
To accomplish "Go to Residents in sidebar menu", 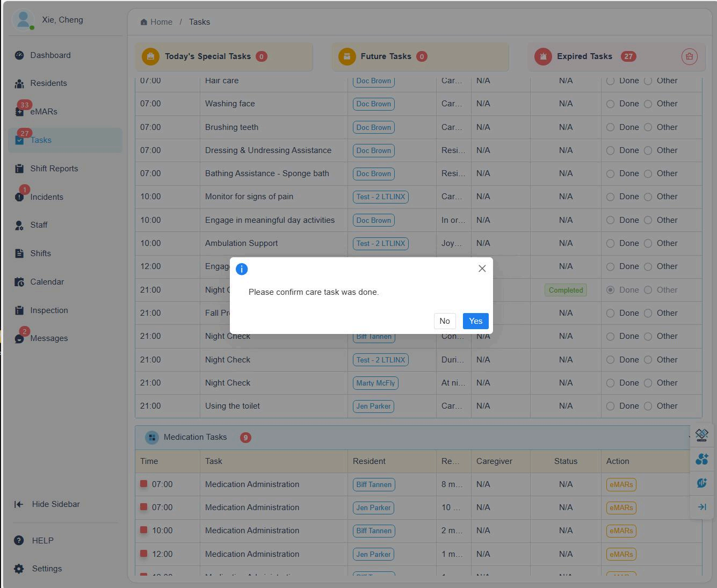I will coord(48,83).
